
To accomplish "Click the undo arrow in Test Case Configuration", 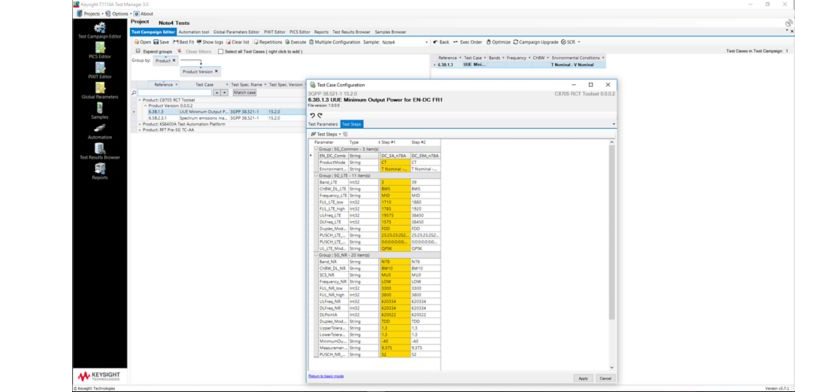I will tap(312, 115).
